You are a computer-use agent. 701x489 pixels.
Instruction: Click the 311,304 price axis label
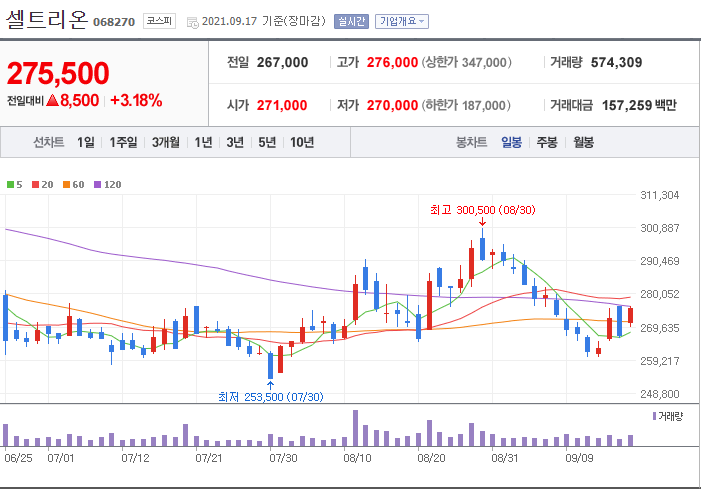coord(659,195)
